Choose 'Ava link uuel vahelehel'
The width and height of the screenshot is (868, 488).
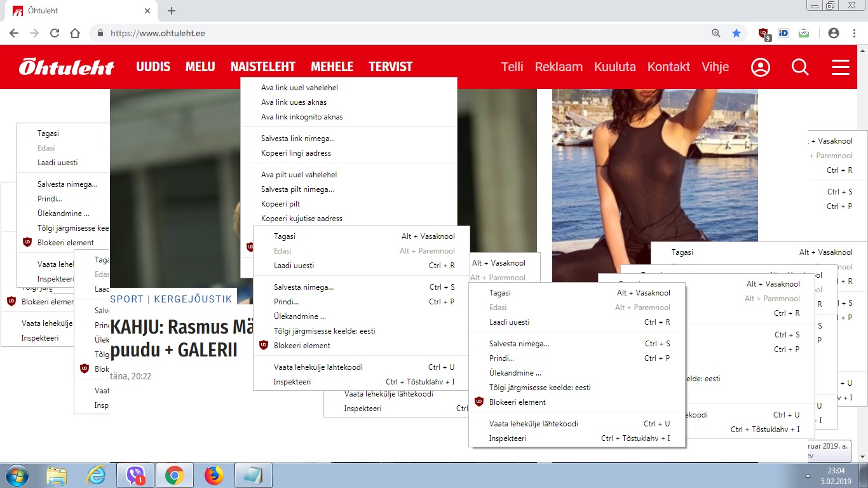tap(349, 88)
